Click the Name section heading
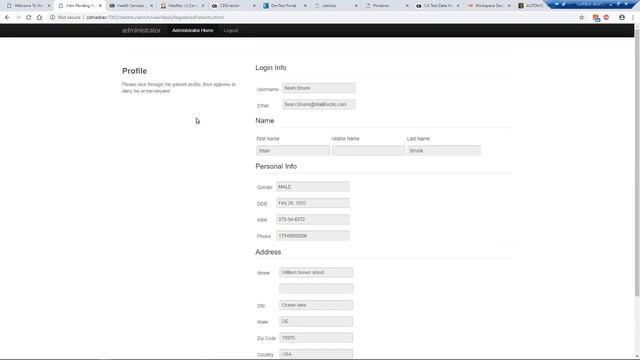Viewport: 640px width, 360px height. (x=264, y=121)
